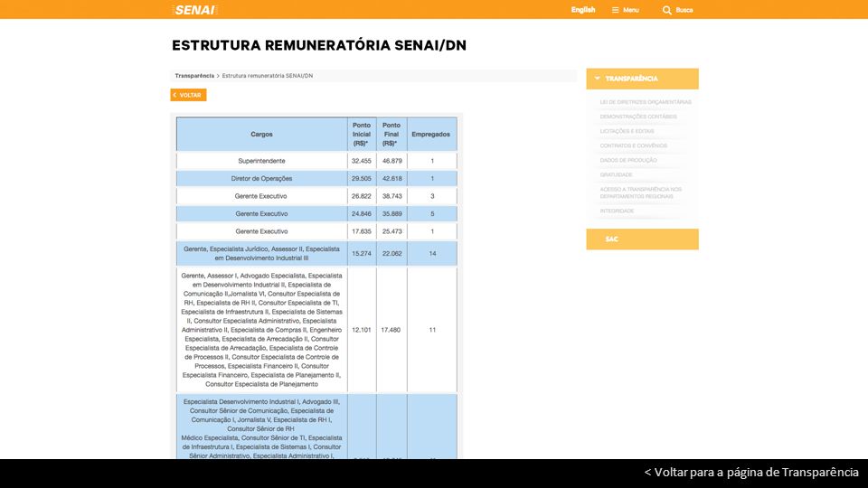
Task: Click the 'Ponto Inicial (R$)*' column header
Action: 362,135
